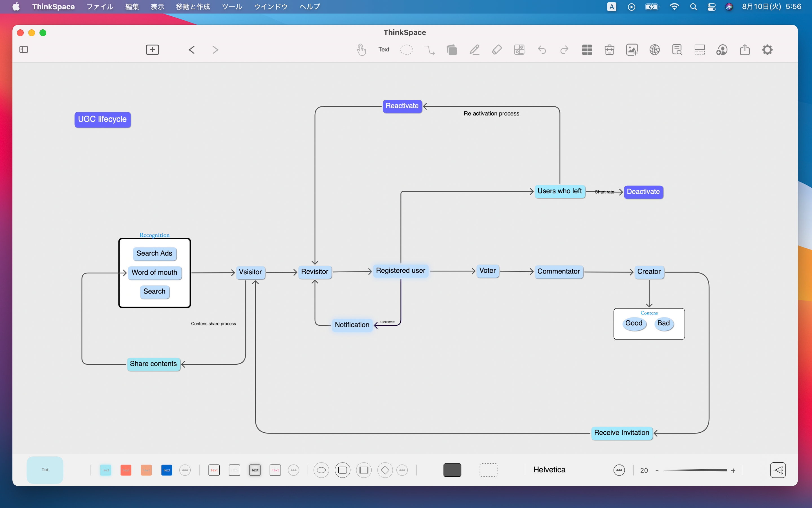This screenshot has width=812, height=508.
Task: Go back with the left chevron
Action: (x=192, y=50)
